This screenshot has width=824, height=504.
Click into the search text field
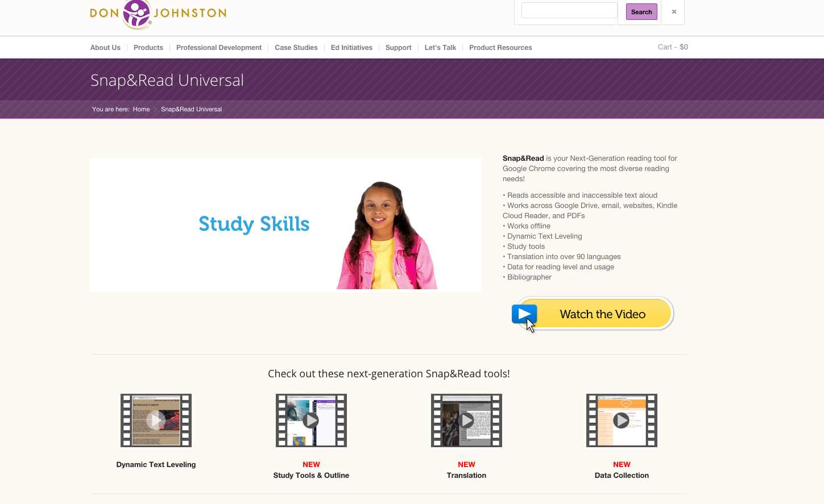click(x=569, y=11)
